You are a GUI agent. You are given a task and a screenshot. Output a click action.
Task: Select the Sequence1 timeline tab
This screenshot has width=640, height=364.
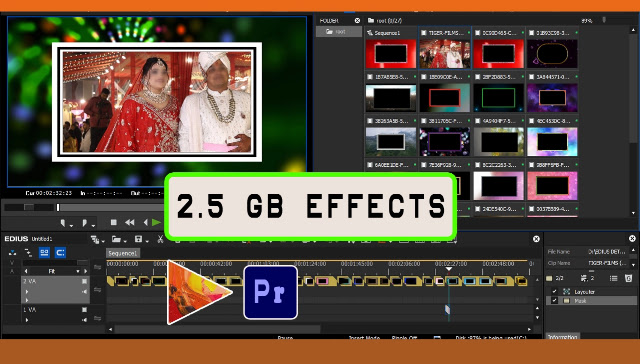click(x=123, y=253)
